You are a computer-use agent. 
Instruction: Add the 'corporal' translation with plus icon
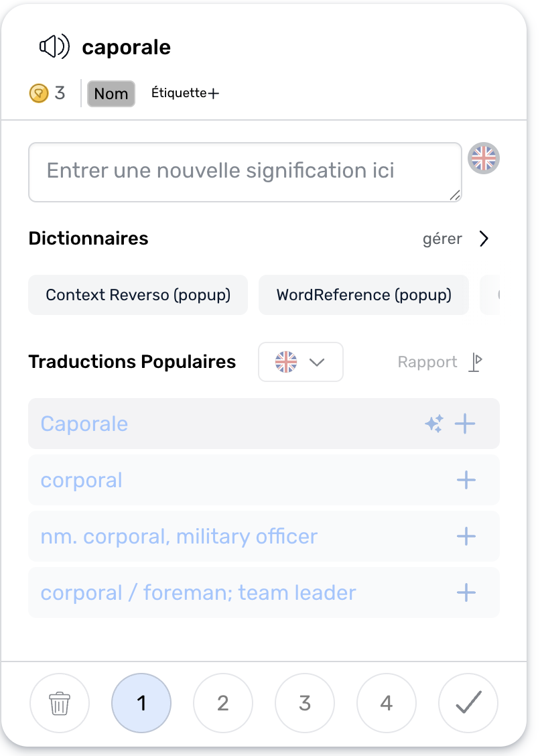tap(466, 480)
